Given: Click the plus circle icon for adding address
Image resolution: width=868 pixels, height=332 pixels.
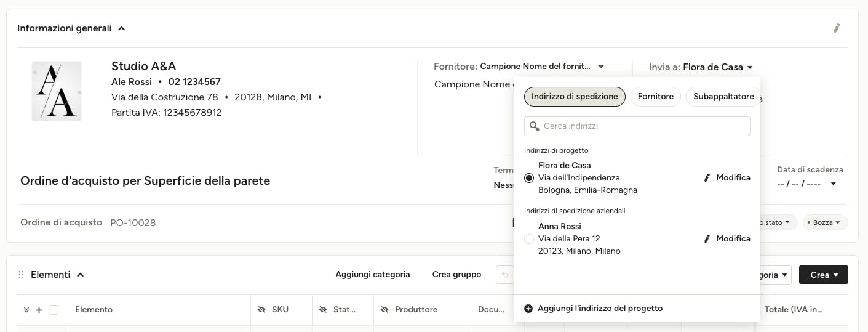Looking at the screenshot, I should [528, 309].
